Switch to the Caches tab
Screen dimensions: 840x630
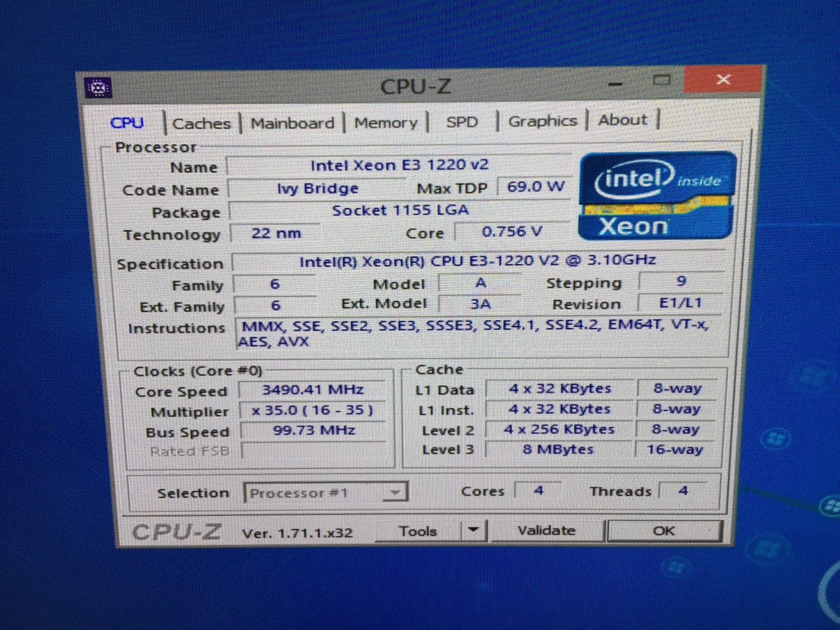[201, 122]
